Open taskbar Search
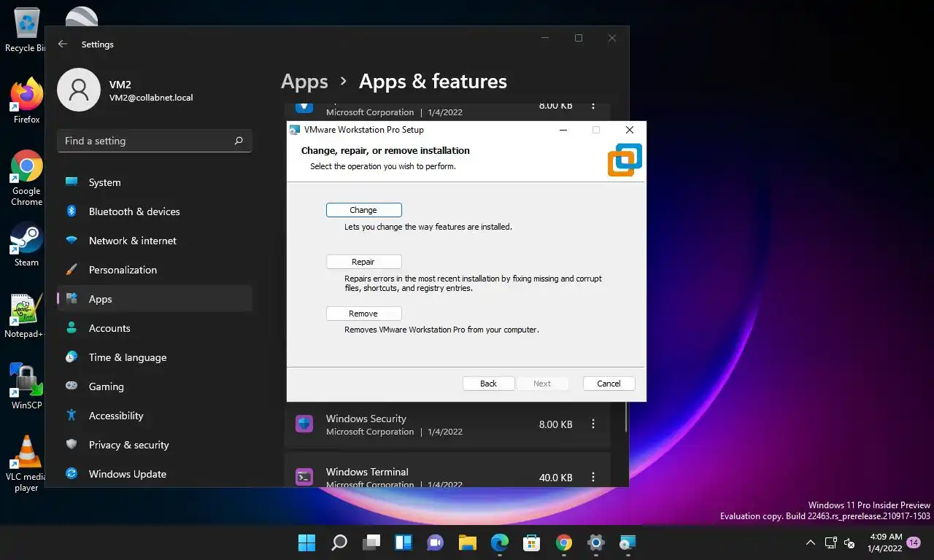The width and height of the screenshot is (934, 560). click(339, 542)
